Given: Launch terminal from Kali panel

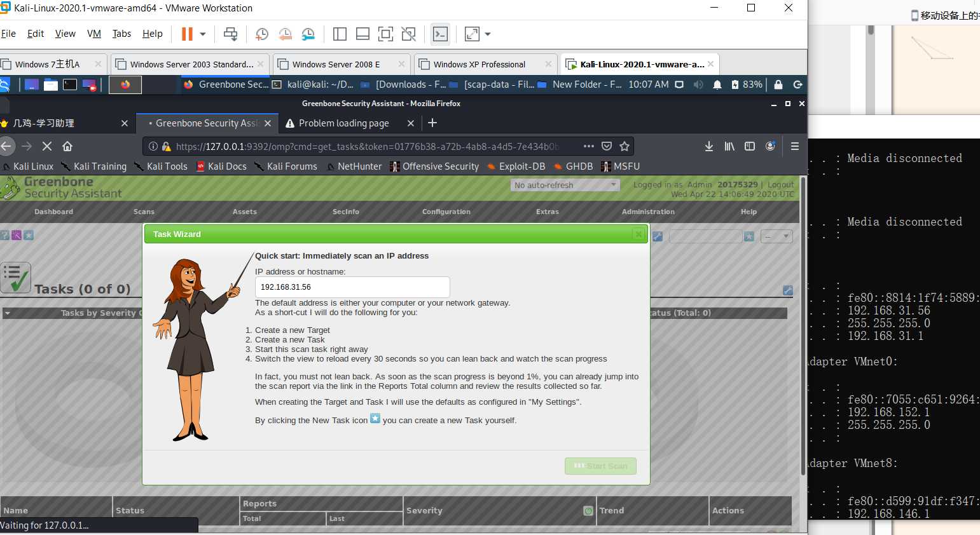Looking at the screenshot, I should click(x=70, y=85).
